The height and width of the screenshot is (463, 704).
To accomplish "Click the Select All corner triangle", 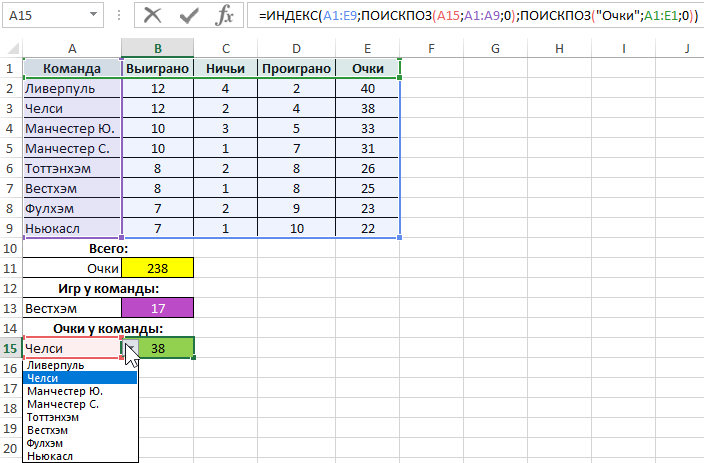I will [11, 48].
